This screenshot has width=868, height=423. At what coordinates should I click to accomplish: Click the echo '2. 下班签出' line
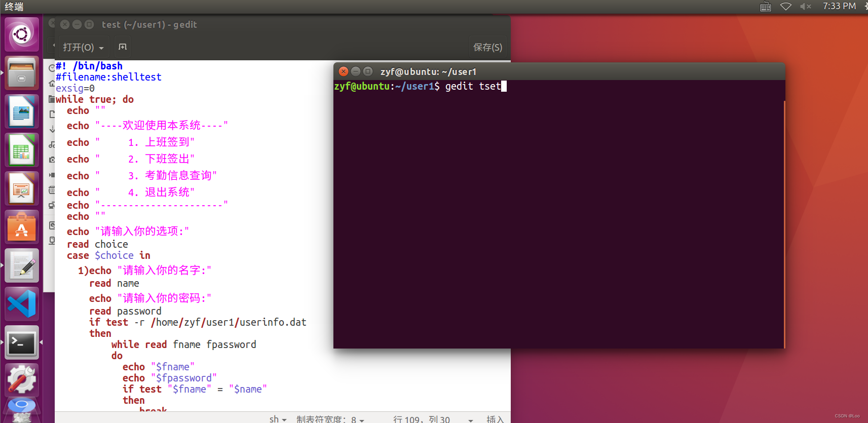(x=131, y=159)
